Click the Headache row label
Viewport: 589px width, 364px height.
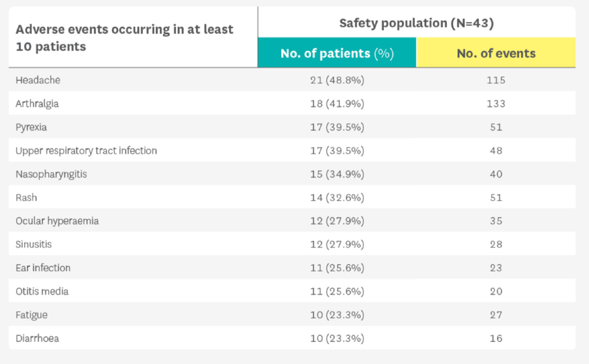pos(38,80)
